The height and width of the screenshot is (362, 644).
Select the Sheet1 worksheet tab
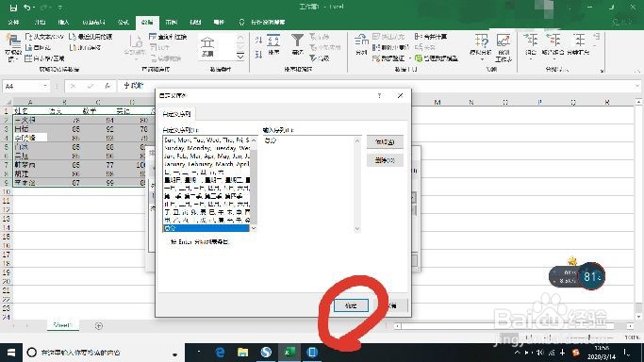62,325
